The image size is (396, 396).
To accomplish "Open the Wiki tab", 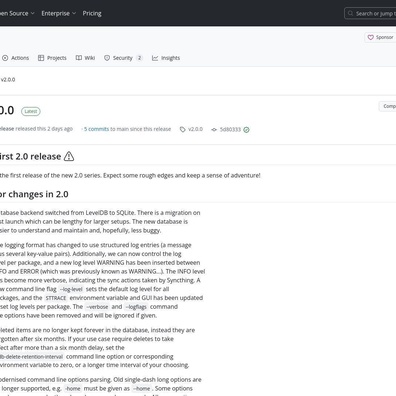I will [x=85, y=58].
